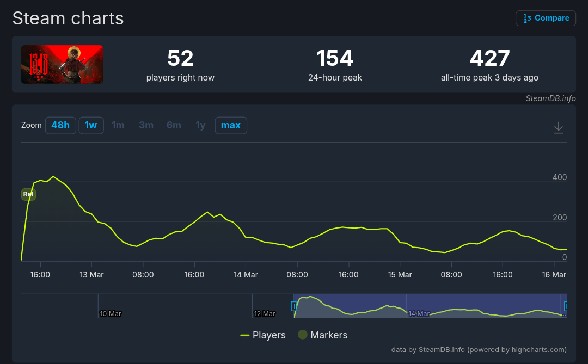Switch chart zoom to 1w
The image size is (588, 364).
point(91,125)
